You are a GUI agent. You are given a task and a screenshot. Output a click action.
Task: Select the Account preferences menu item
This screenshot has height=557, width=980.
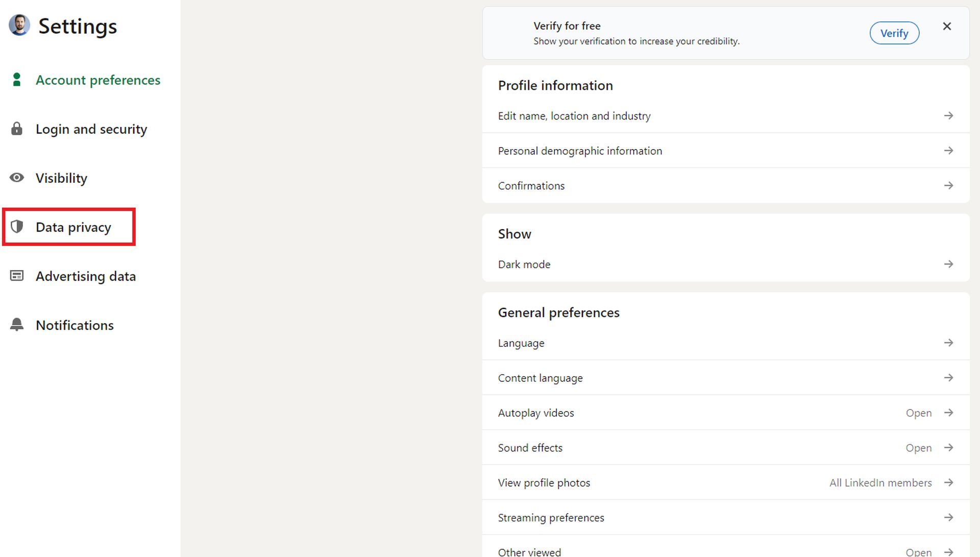[x=97, y=80]
